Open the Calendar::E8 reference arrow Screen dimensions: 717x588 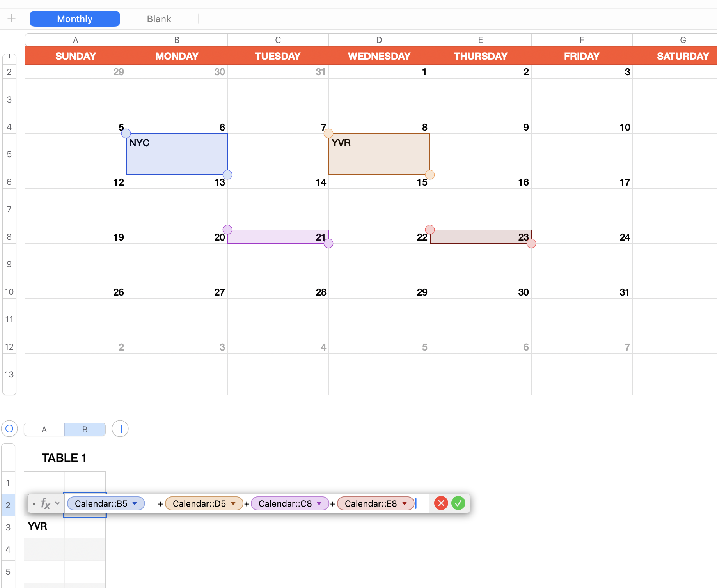tap(405, 503)
